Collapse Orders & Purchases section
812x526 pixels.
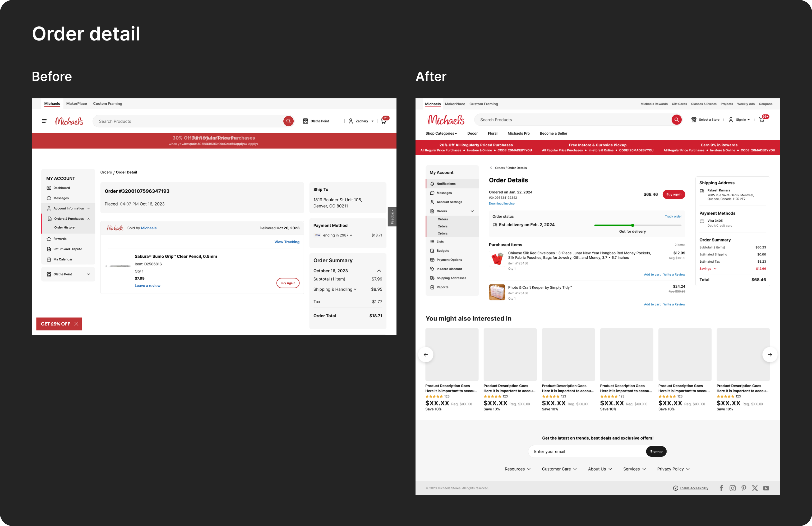pyautogui.click(x=88, y=219)
